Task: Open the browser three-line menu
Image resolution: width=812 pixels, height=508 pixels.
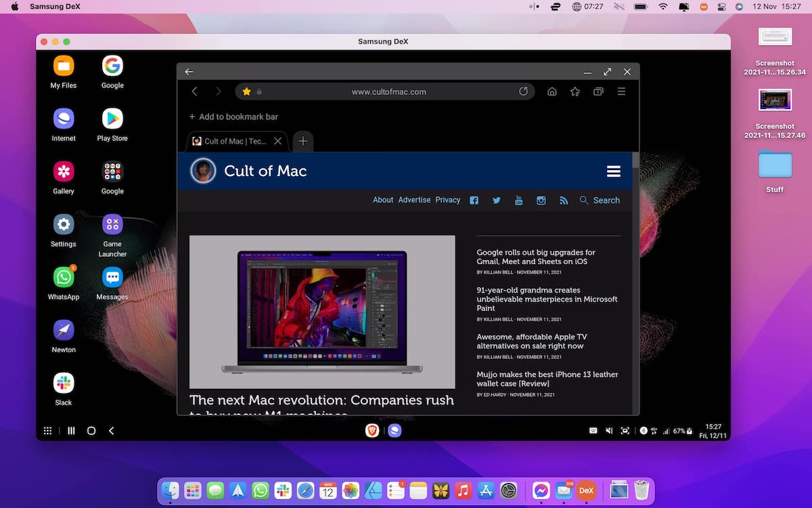Action: coord(621,91)
